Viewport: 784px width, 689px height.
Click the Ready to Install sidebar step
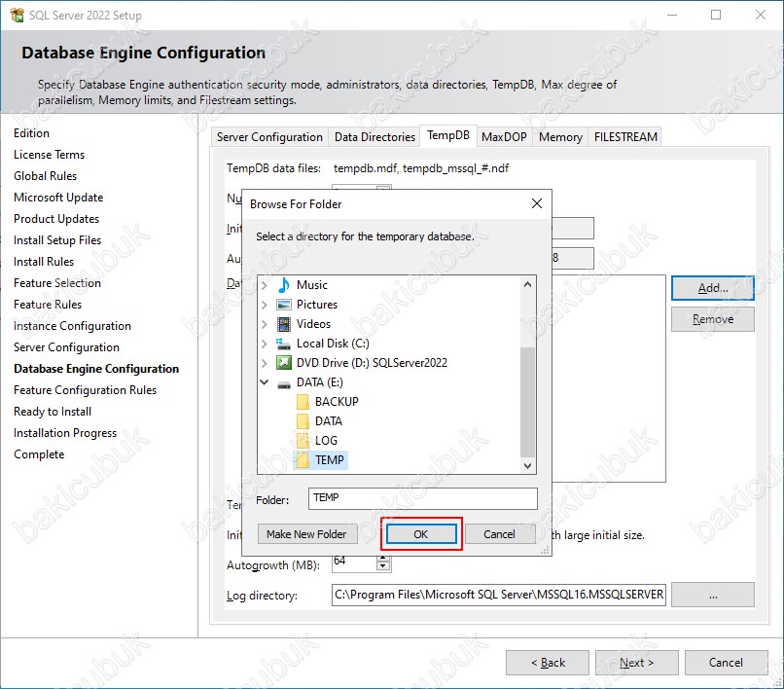pos(53,412)
